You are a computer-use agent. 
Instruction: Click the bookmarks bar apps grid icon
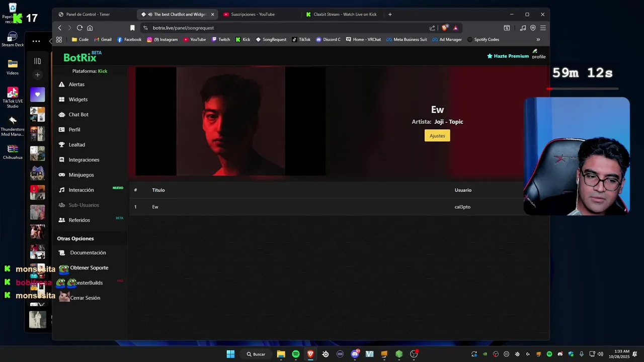[59, 39]
